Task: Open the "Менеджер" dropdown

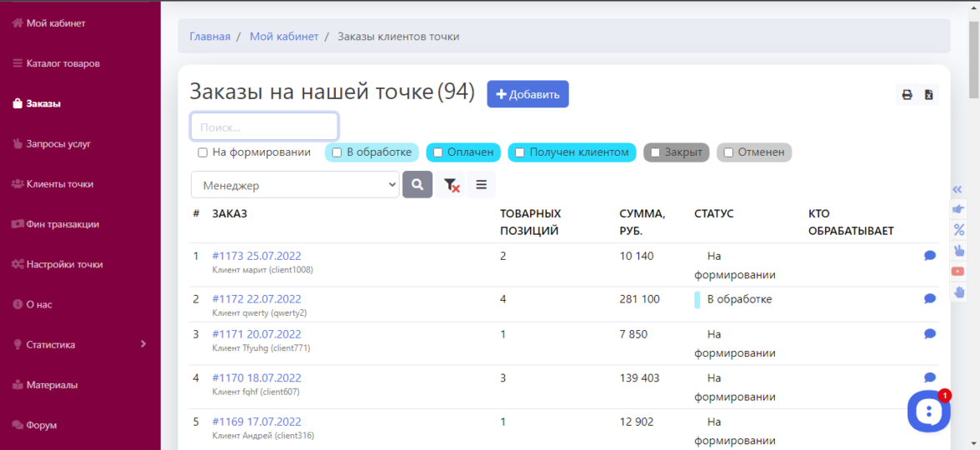Action: pyautogui.click(x=295, y=185)
